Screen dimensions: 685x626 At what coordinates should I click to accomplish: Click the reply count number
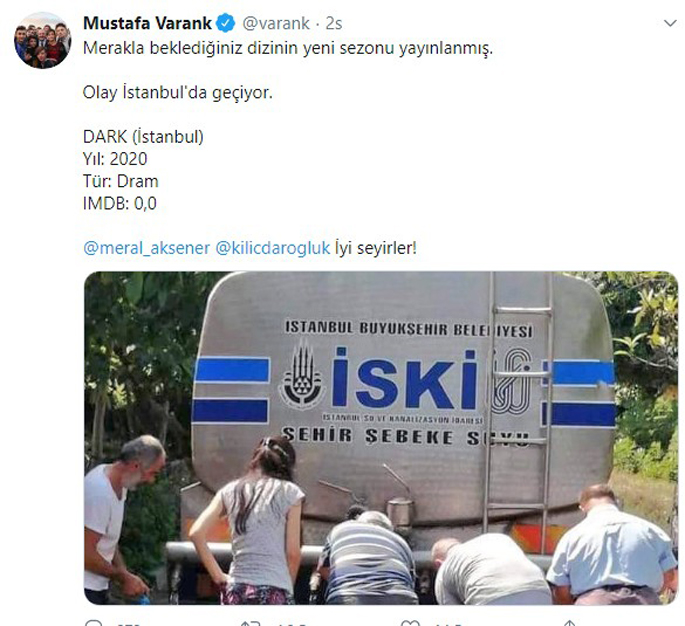tap(128, 623)
